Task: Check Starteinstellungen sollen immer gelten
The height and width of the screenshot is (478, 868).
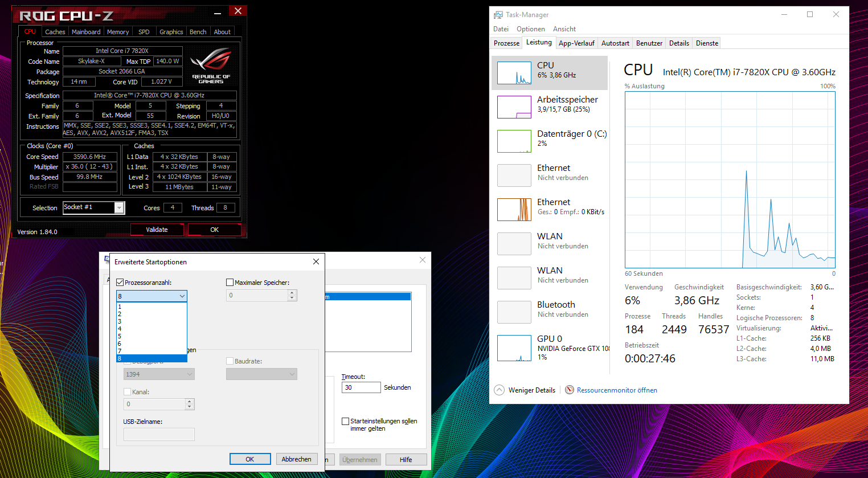Action: pyautogui.click(x=346, y=422)
